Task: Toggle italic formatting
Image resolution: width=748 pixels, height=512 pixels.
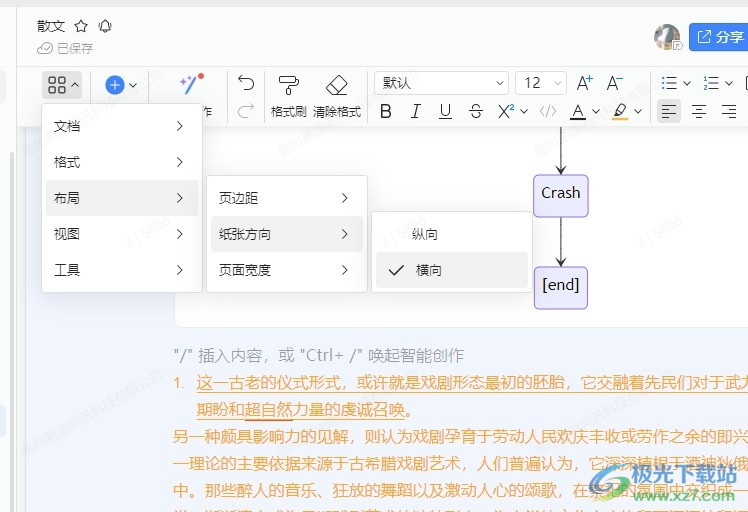Action: (416, 112)
